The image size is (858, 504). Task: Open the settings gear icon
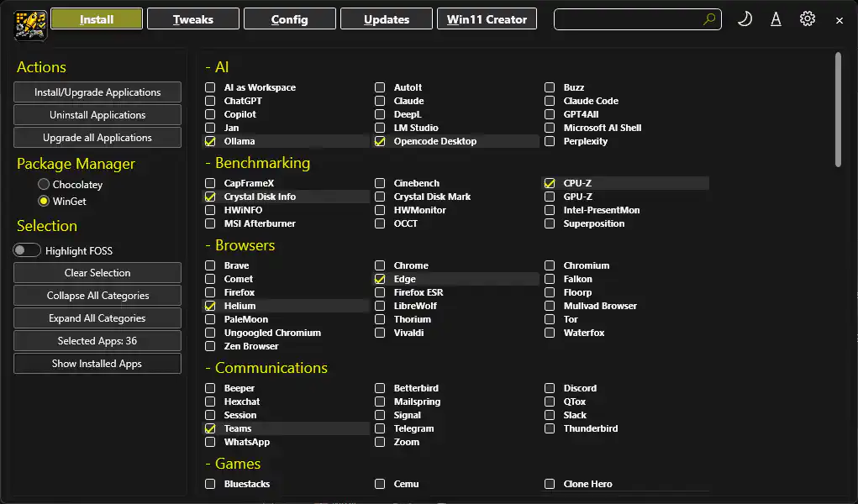[x=807, y=19]
